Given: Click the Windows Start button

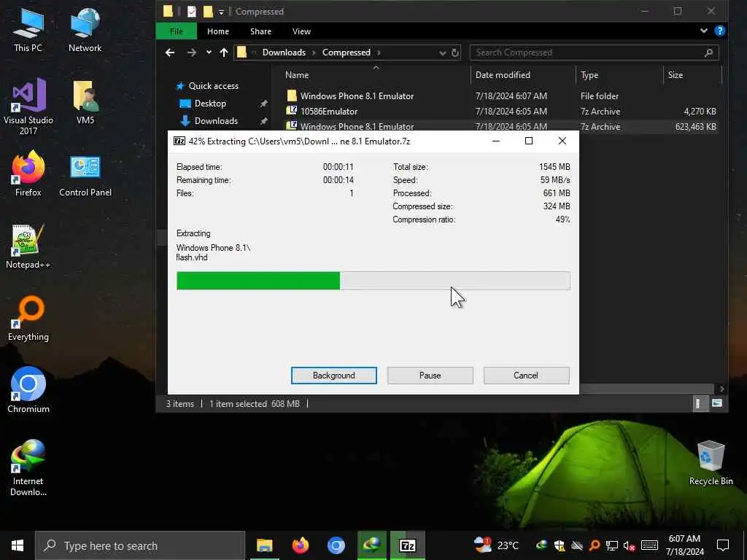Looking at the screenshot, I should [18, 545].
